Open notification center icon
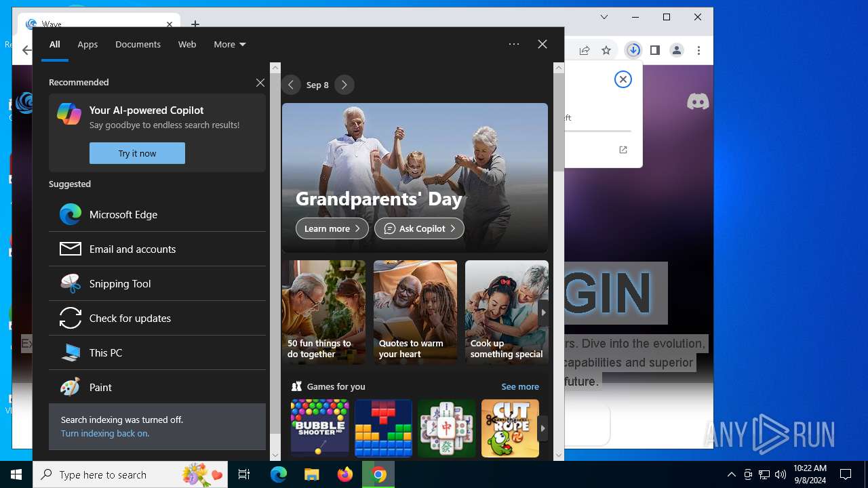 click(x=846, y=474)
